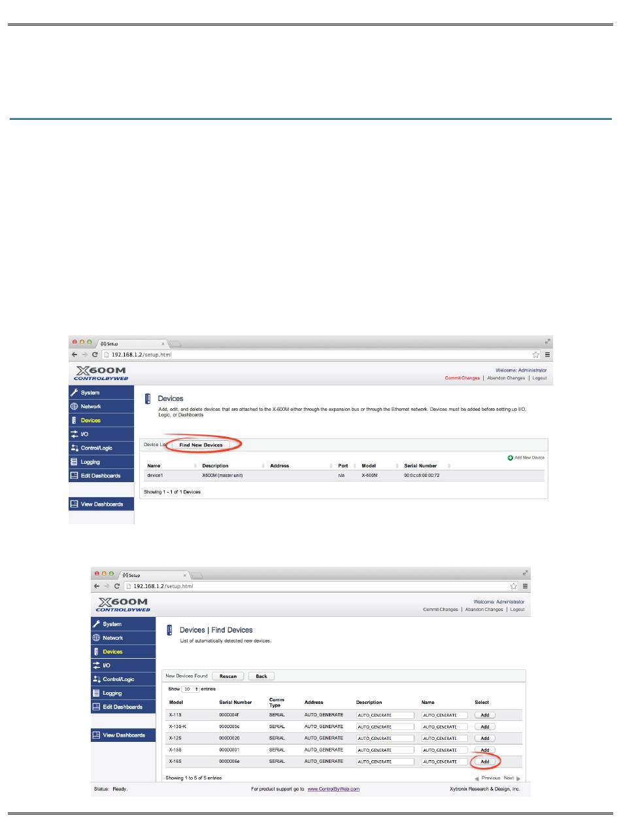Screen dimensions: 621x840
Task: Click the Description field for X-11S
Action: pos(385,715)
